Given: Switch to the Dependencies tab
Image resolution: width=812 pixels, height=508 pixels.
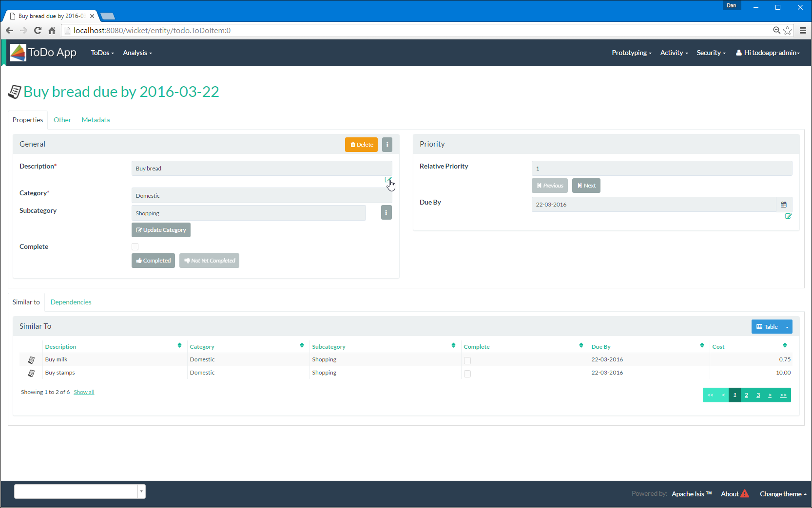Looking at the screenshot, I should [71, 302].
